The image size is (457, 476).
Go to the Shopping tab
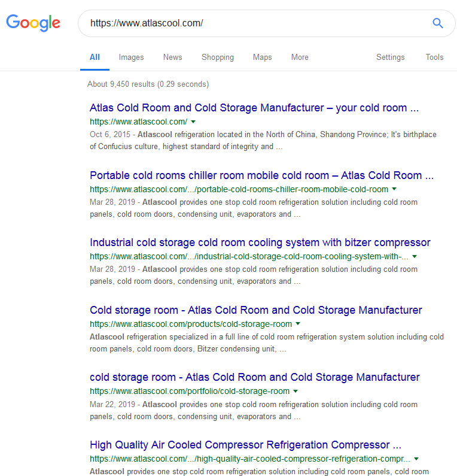coord(218,57)
